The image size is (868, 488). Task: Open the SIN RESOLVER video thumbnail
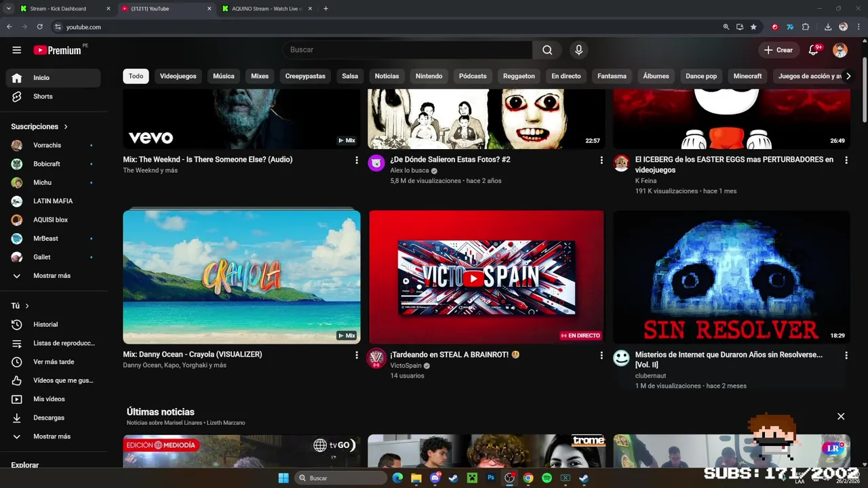coord(731,277)
